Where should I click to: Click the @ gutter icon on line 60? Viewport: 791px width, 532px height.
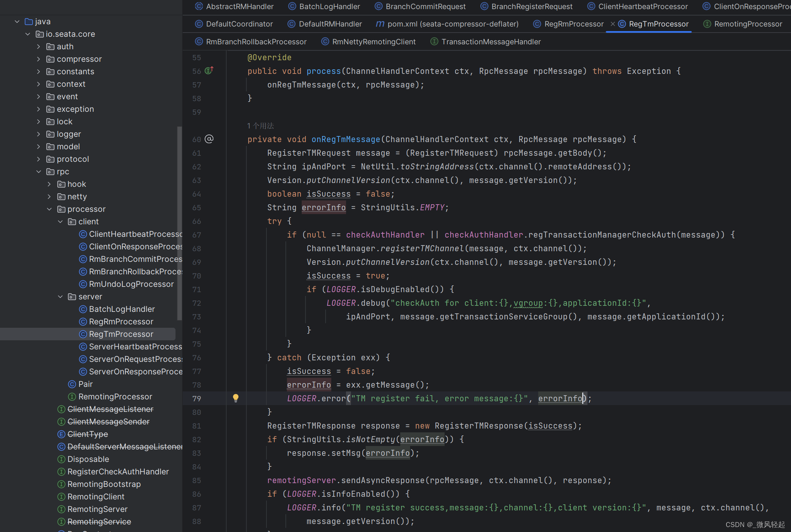pos(209,139)
